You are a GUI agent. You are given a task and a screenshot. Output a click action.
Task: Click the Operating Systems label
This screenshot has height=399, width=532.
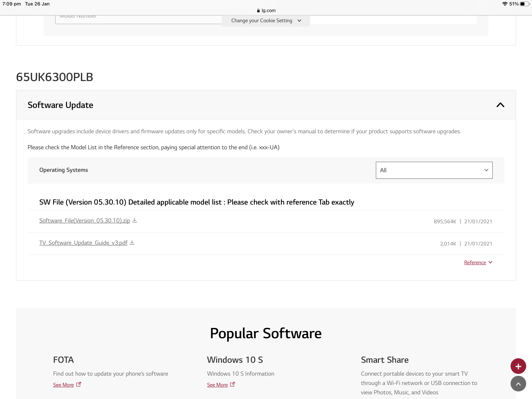point(63,170)
